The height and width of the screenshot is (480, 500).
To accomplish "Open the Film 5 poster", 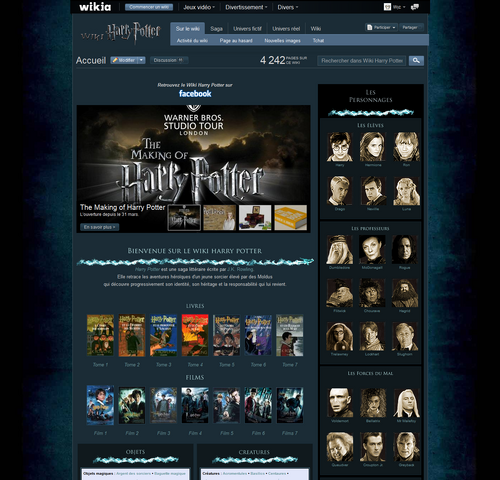I will [227, 405].
